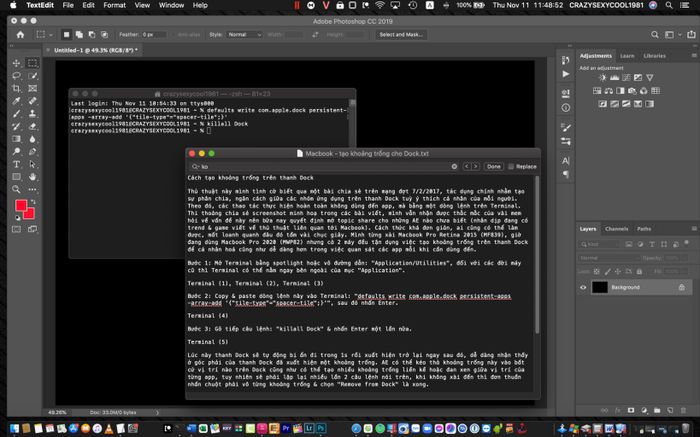Open the Format menu in menu bar

(x=114, y=5)
